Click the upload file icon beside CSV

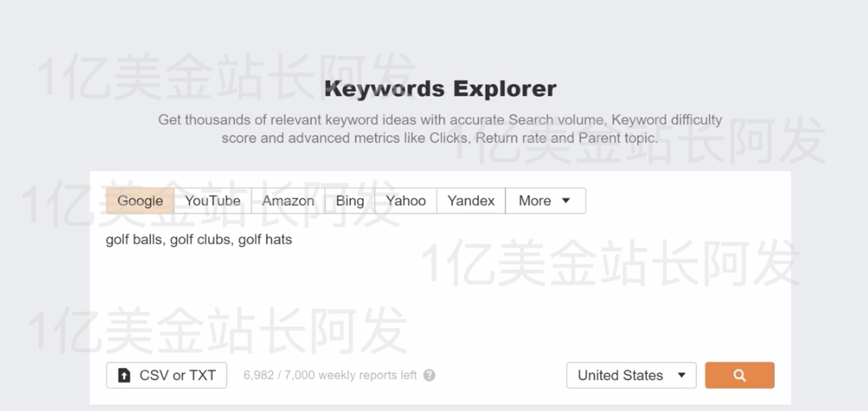[x=124, y=376]
